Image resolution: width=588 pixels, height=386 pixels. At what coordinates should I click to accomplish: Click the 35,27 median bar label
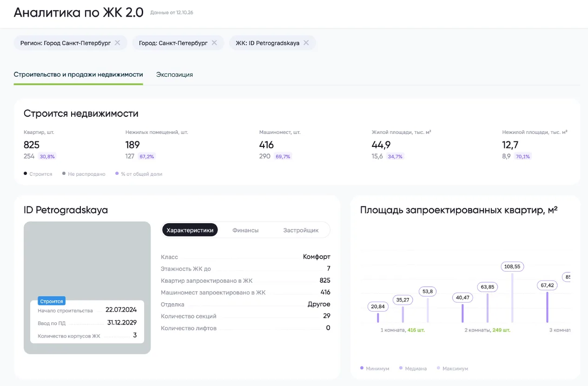(x=403, y=300)
